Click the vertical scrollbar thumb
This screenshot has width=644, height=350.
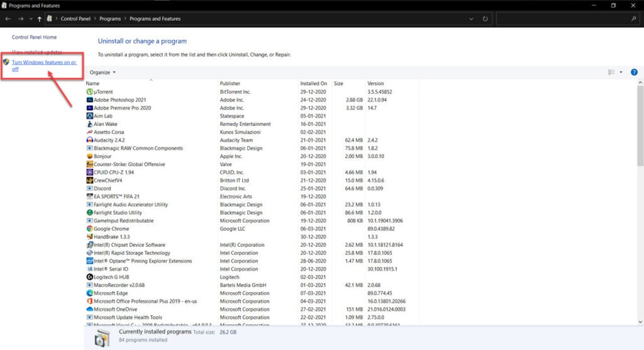point(640,125)
